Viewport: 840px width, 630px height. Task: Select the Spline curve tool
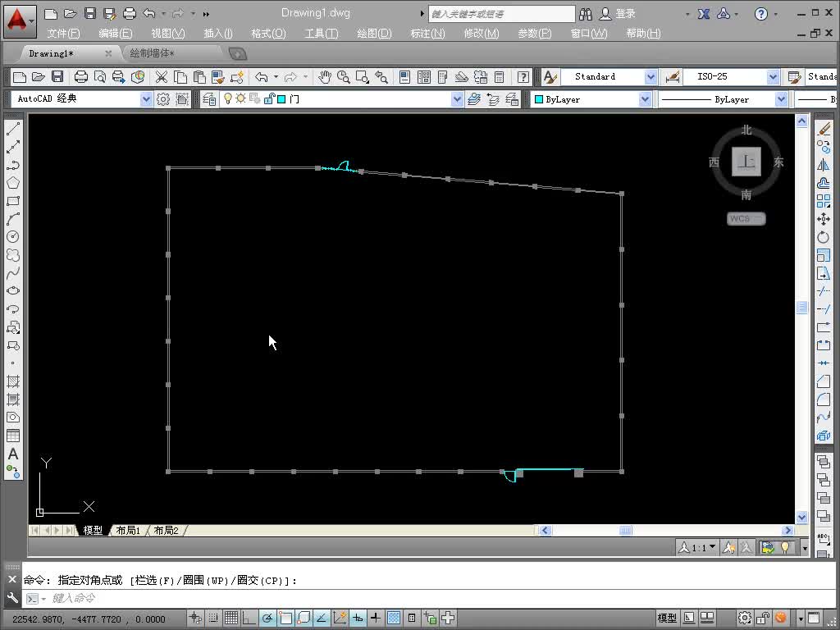point(13,272)
